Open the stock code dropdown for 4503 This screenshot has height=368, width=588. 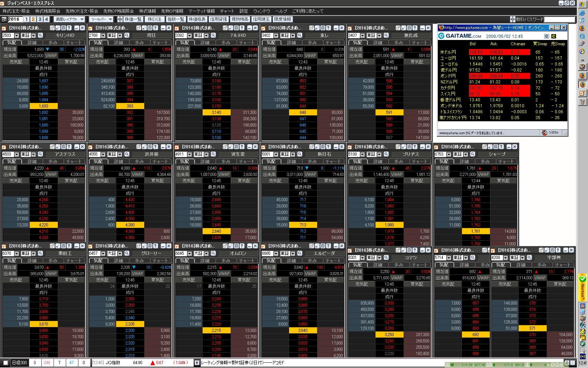pos(16,154)
